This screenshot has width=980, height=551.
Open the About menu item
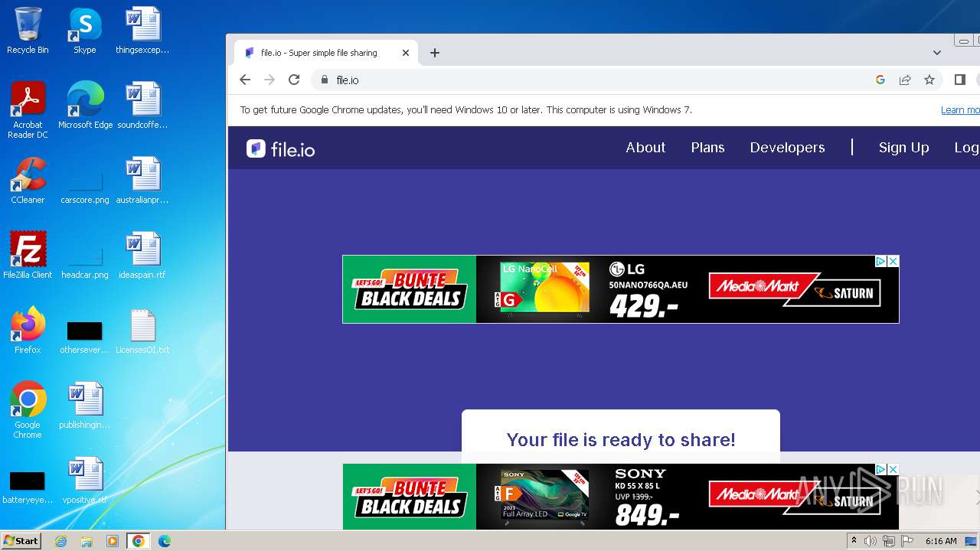coord(645,148)
